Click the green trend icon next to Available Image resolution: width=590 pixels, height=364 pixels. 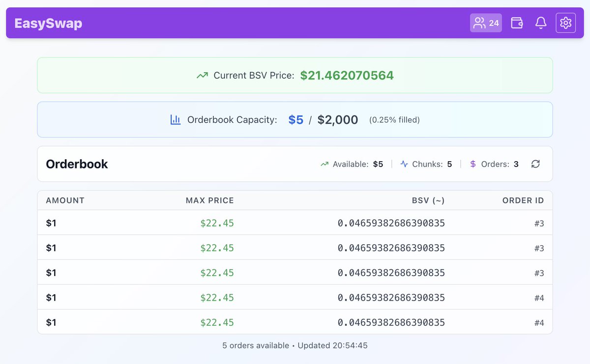click(x=324, y=164)
